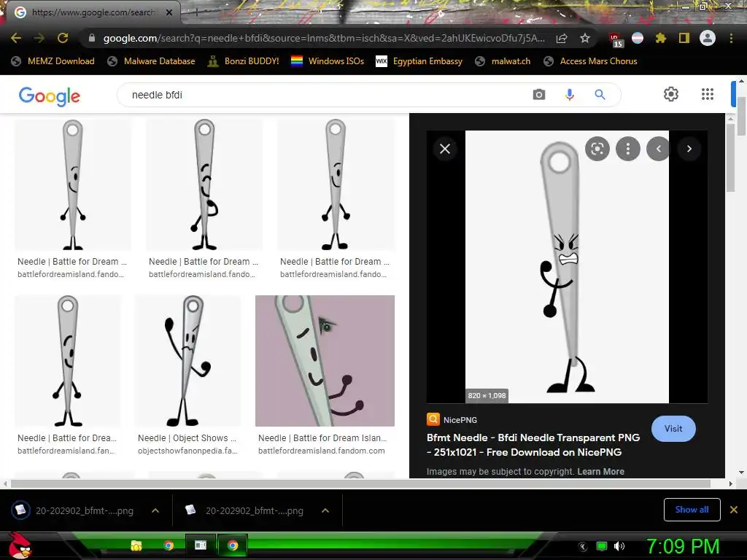Image resolution: width=747 pixels, height=560 pixels.
Task: Open Chrome three-dot menu
Action: pyautogui.click(x=731, y=38)
